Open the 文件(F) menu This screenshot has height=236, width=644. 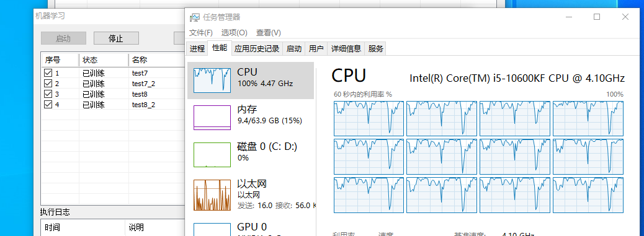tap(201, 32)
